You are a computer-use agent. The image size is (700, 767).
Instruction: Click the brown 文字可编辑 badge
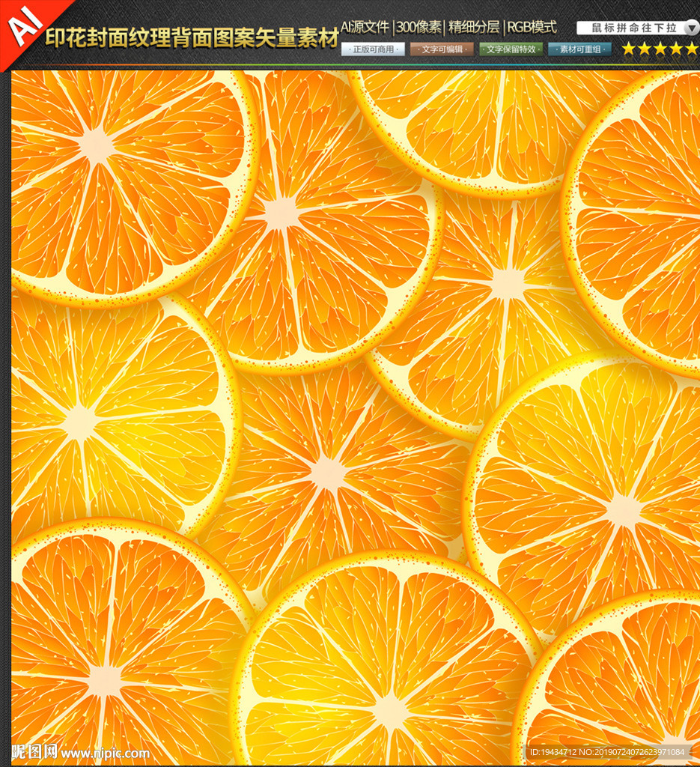442,49
